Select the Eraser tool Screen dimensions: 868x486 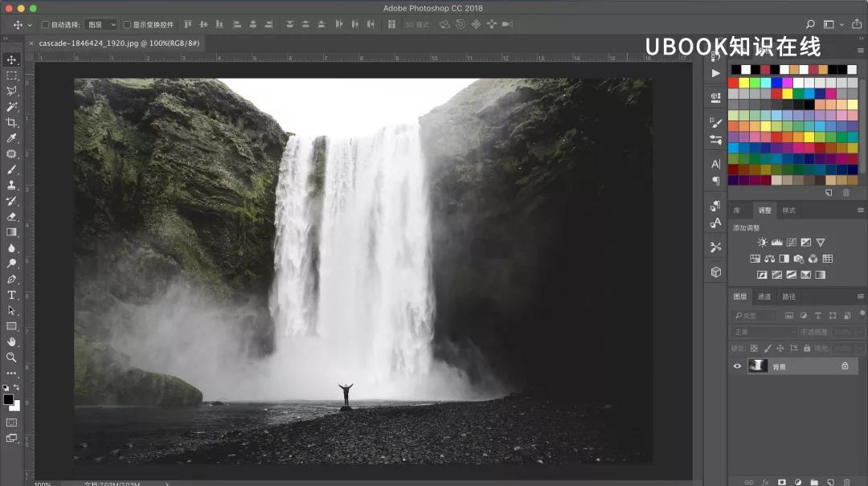point(11,216)
